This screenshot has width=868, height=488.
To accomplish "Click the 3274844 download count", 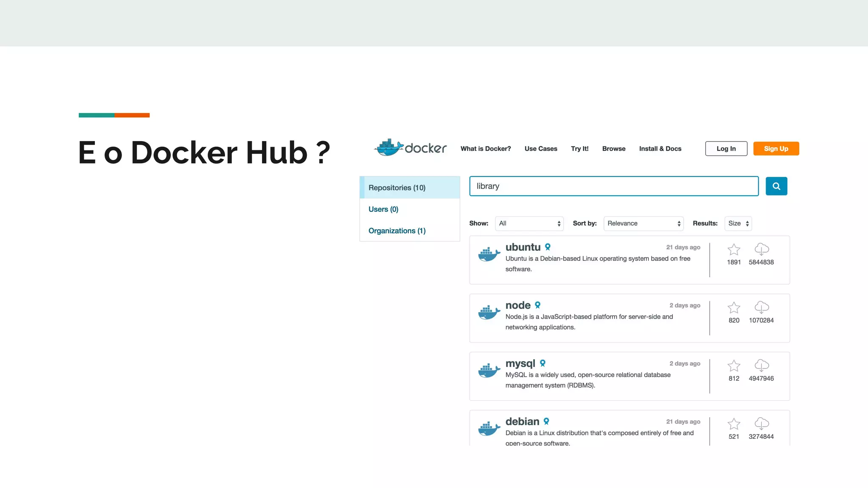I will pyautogui.click(x=761, y=436).
